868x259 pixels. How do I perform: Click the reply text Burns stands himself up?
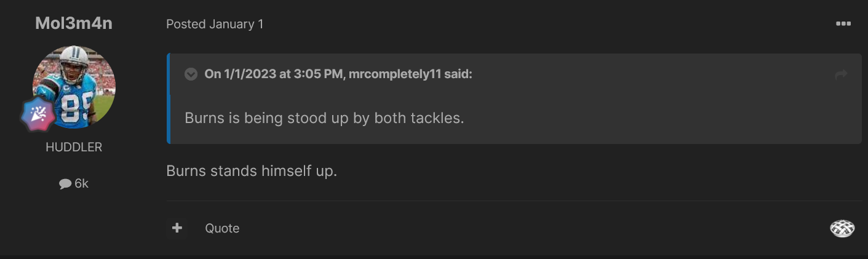(252, 170)
